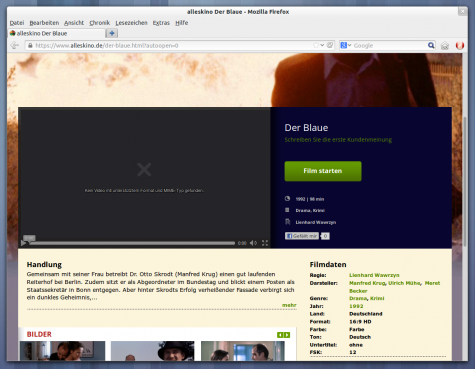Bookmark page with star icon
This screenshot has height=369, width=475.
(x=316, y=45)
